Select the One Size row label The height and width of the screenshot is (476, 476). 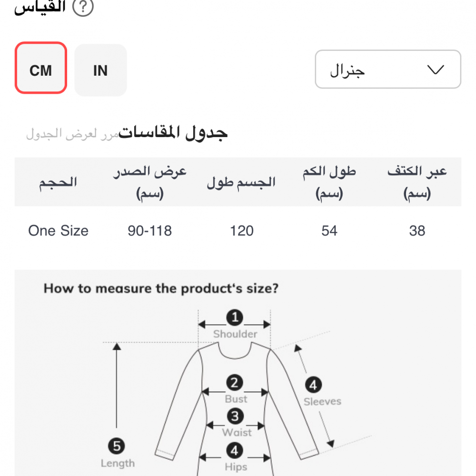(x=58, y=231)
